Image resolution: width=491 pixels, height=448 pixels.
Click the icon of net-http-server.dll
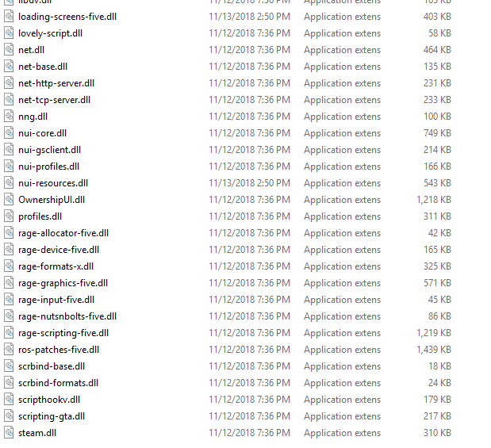pyautogui.click(x=9, y=83)
